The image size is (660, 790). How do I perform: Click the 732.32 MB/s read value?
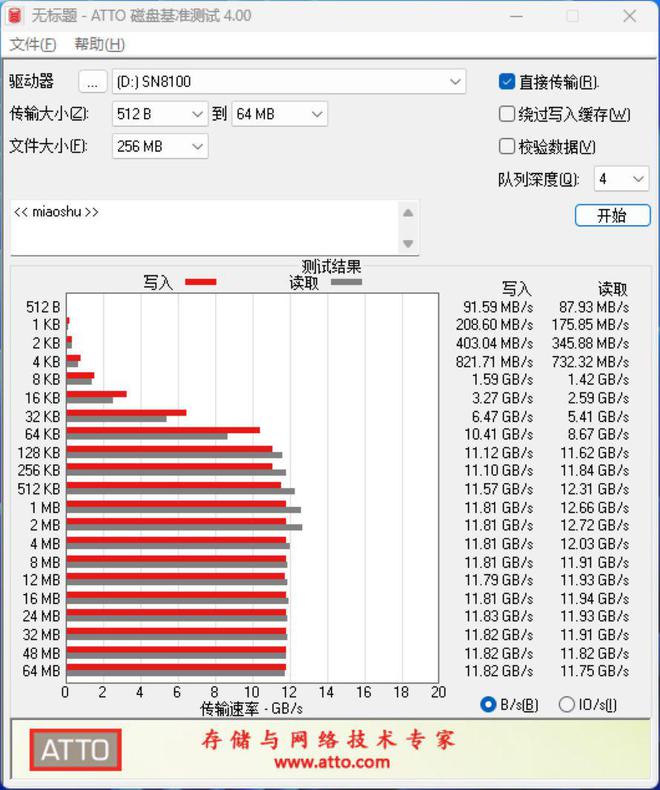click(x=590, y=362)
